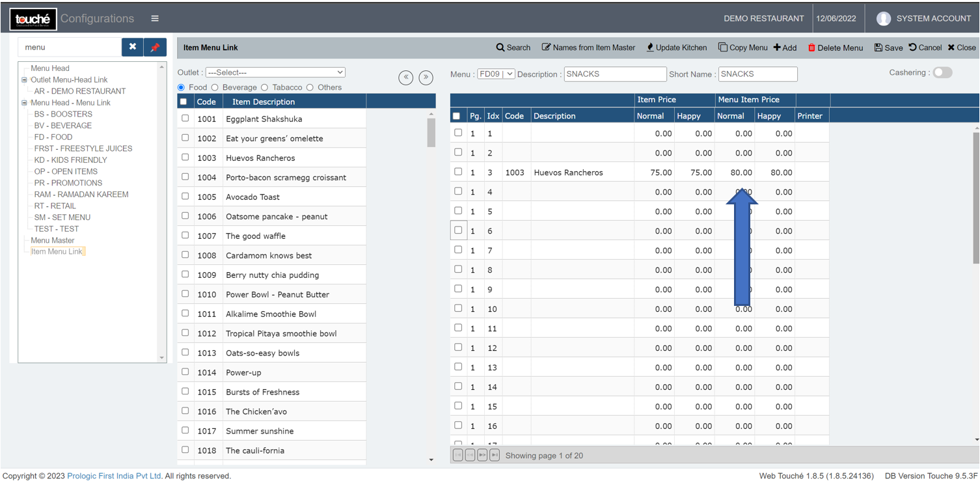The width and height of the screenshot is (980, 481).
Task: Save the item menu link
Action: (x=888, y=48)
